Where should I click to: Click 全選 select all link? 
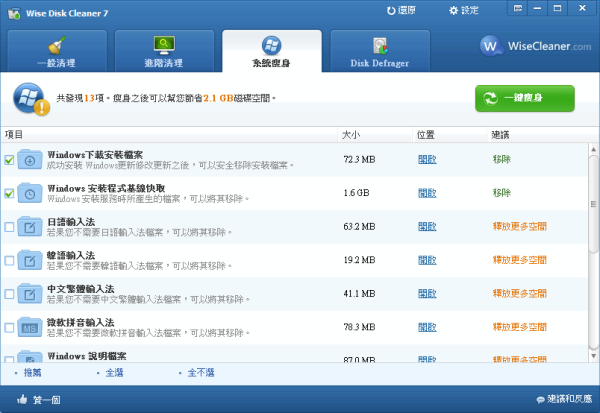point(114,372)
